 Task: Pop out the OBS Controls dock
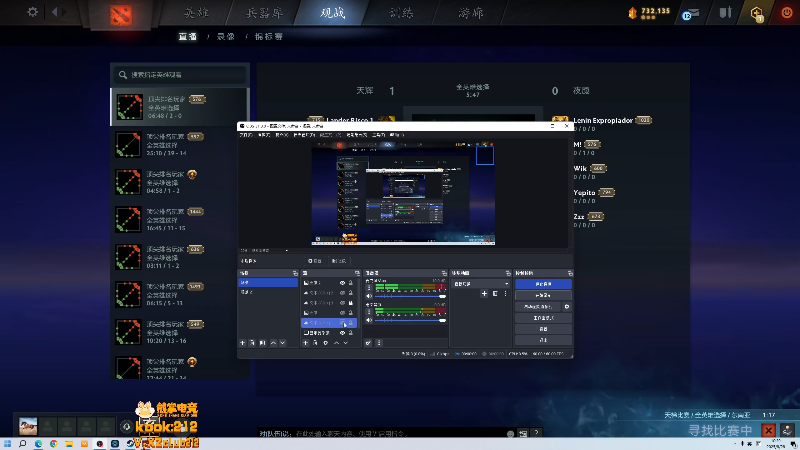(x=570, y=273)
